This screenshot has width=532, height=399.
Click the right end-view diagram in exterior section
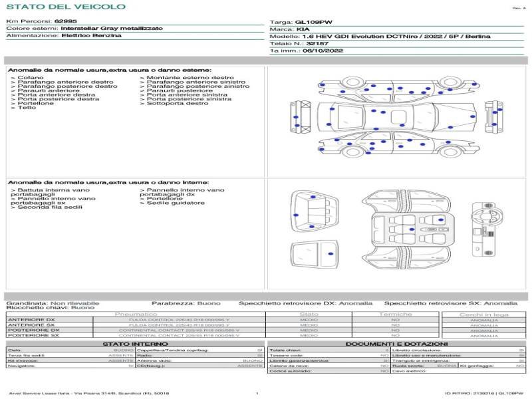(x=493, y=117)
